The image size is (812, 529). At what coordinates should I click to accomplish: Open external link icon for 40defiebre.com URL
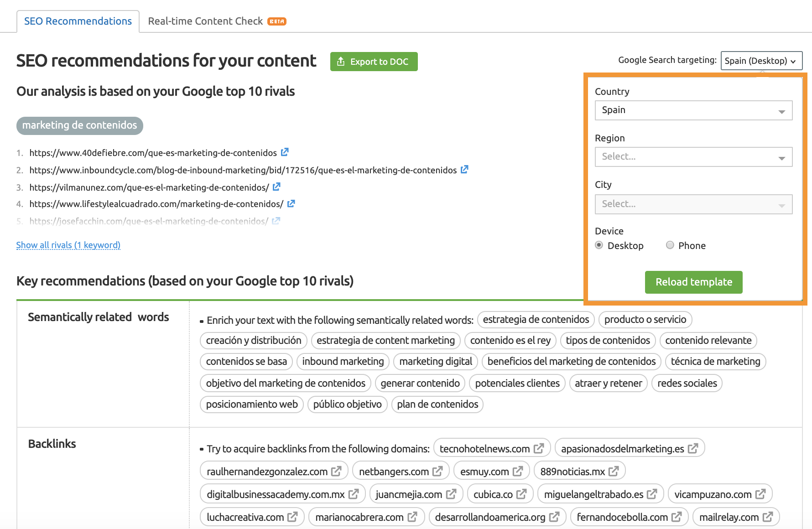(285, 152)
